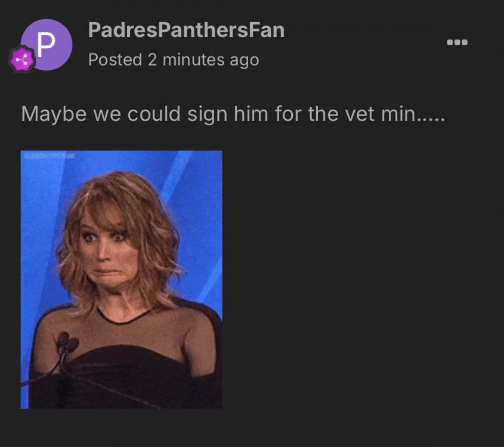The height and width of the screenshot is (447, 504).
Task: Click the purple share badge icon
Action: [22, 59]
